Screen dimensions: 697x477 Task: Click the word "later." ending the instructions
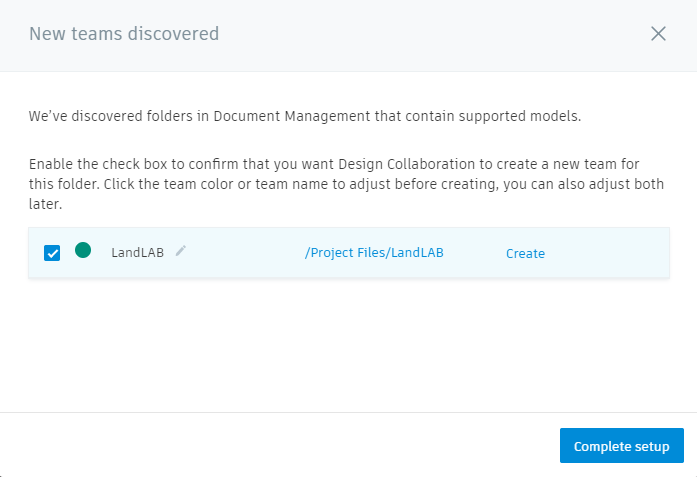click(x=46, y=203)
